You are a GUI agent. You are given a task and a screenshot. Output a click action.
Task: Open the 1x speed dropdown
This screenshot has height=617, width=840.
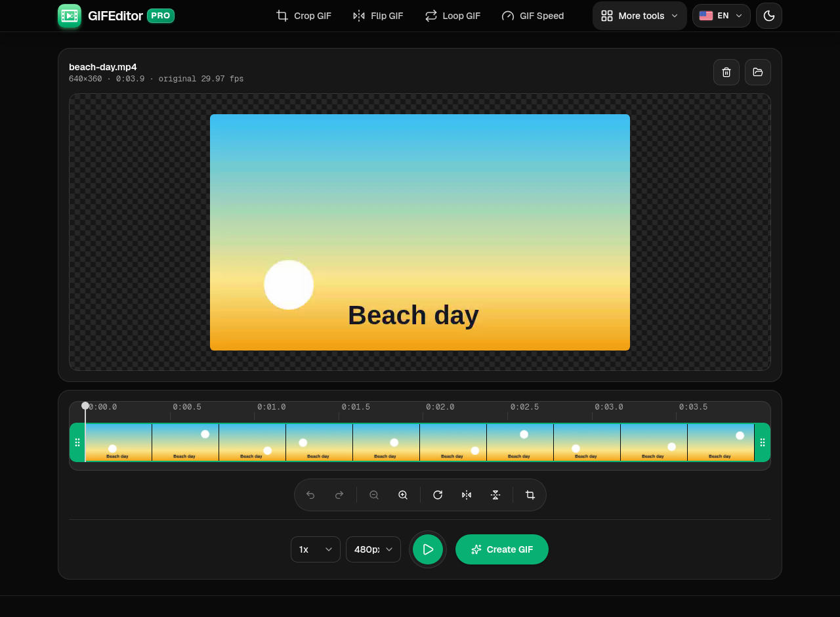pos(316,549)
